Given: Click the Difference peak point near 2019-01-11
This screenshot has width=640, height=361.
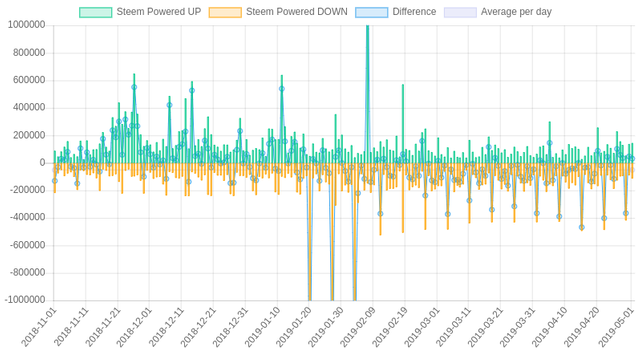Looking at the screenshot, I should coord(282,89).
